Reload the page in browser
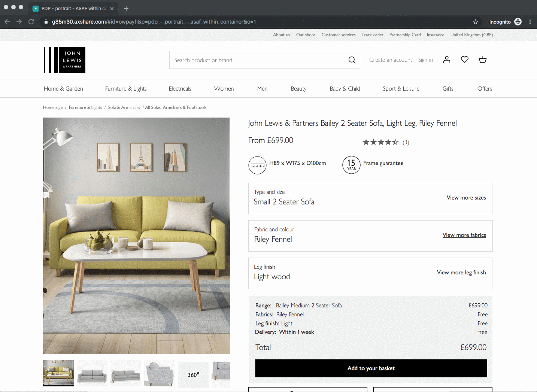Screen dimensions: 537x392 click(x=31, y=22)
